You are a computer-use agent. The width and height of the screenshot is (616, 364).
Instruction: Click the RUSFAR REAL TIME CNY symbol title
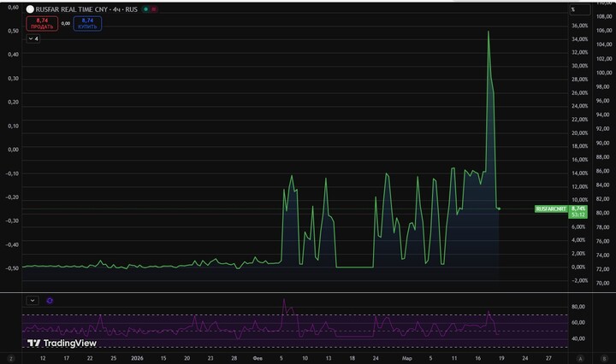tap(80, 9)
